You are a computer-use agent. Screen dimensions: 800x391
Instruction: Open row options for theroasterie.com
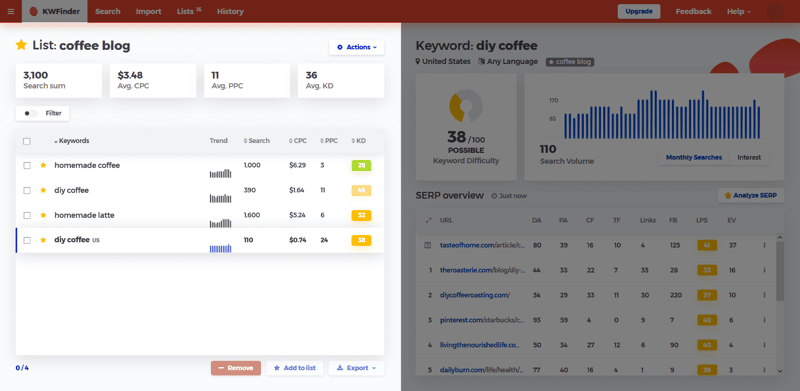pyautogui.click(x=764, y=270)
